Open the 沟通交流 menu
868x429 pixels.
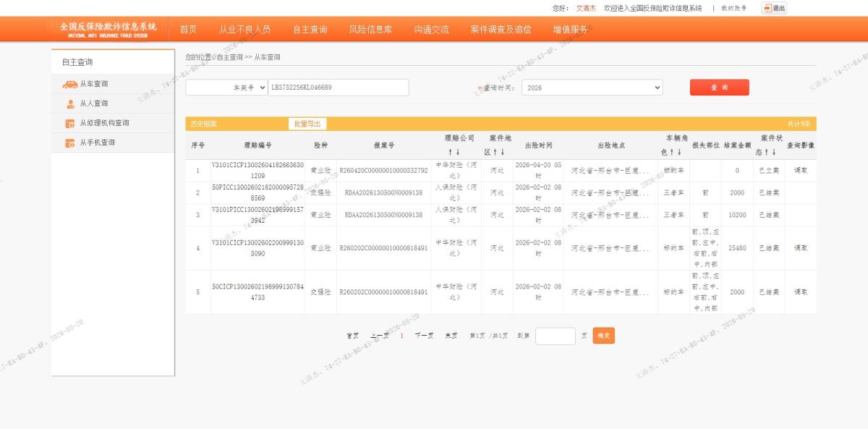(431, 30)
